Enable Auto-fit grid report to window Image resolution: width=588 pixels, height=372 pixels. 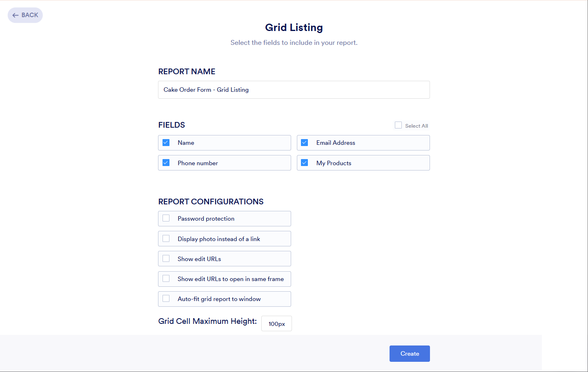point(166,299)
